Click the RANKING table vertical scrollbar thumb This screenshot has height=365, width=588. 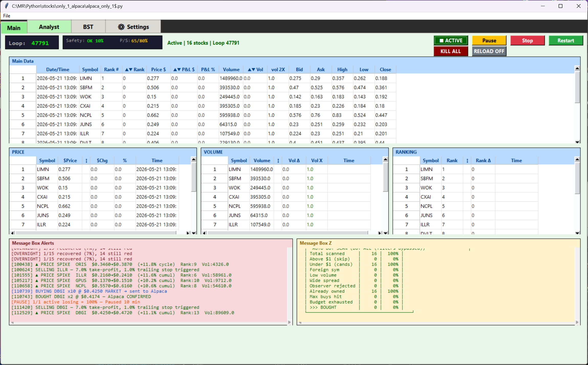pos(577,178)
